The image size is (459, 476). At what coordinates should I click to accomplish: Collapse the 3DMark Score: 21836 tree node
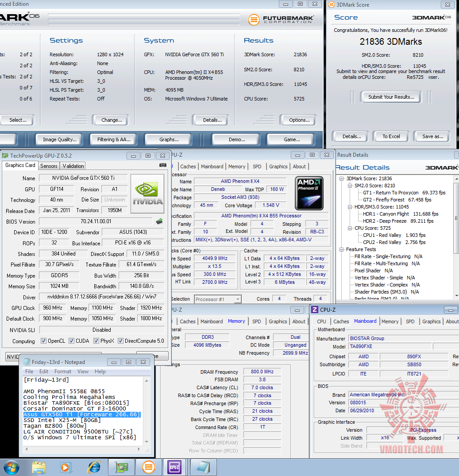pos(342,178)
